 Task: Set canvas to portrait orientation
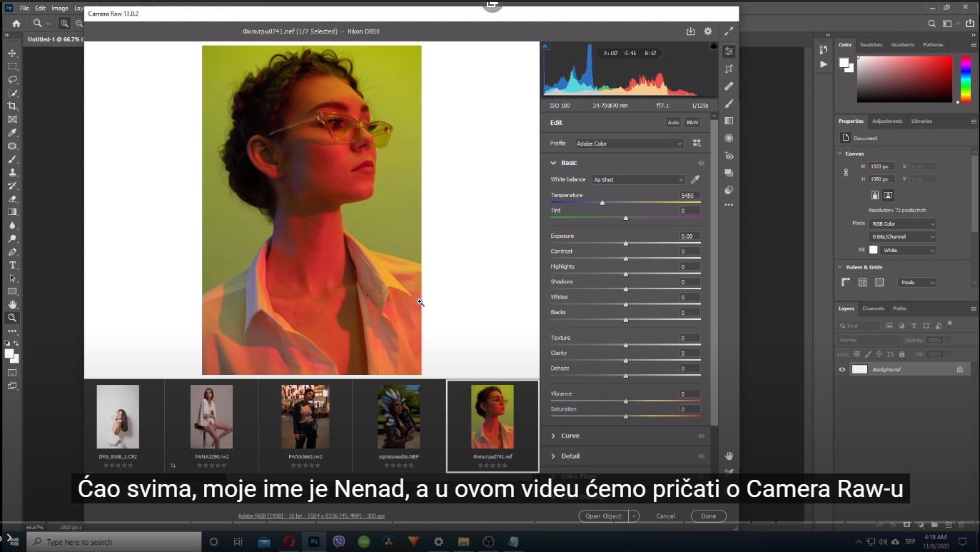[x=875, y=195]
